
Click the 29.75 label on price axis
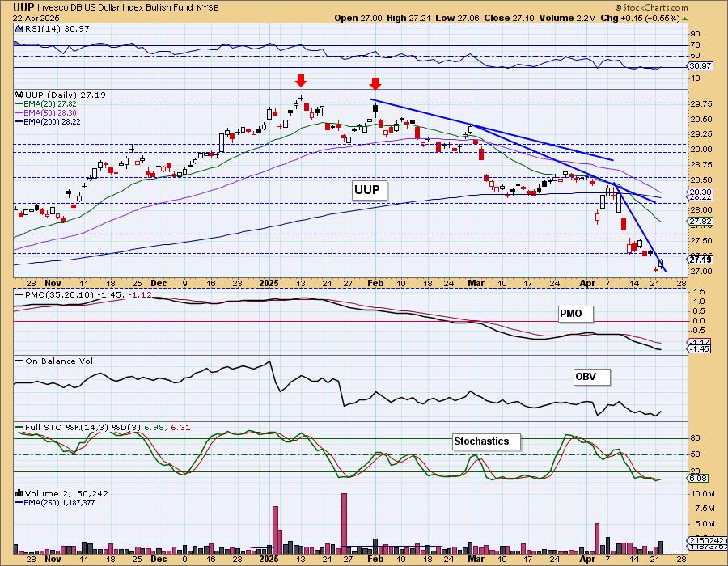pyautogui.click(x=700, y=104)
